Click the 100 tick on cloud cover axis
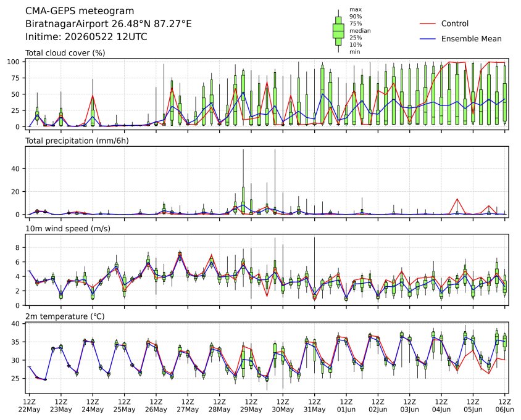This screenshot has height=420, width=521. point(14,62)
